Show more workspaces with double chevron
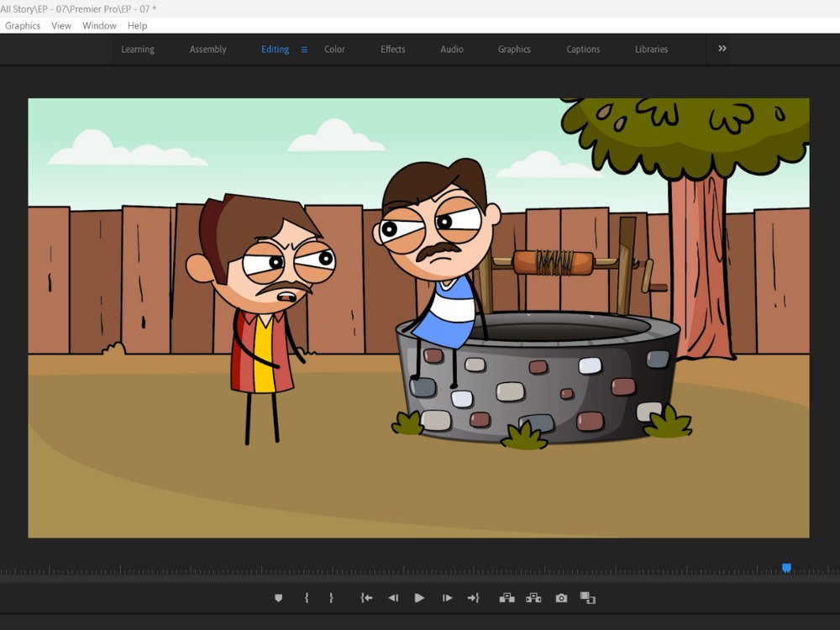 [x=722, y=49]
